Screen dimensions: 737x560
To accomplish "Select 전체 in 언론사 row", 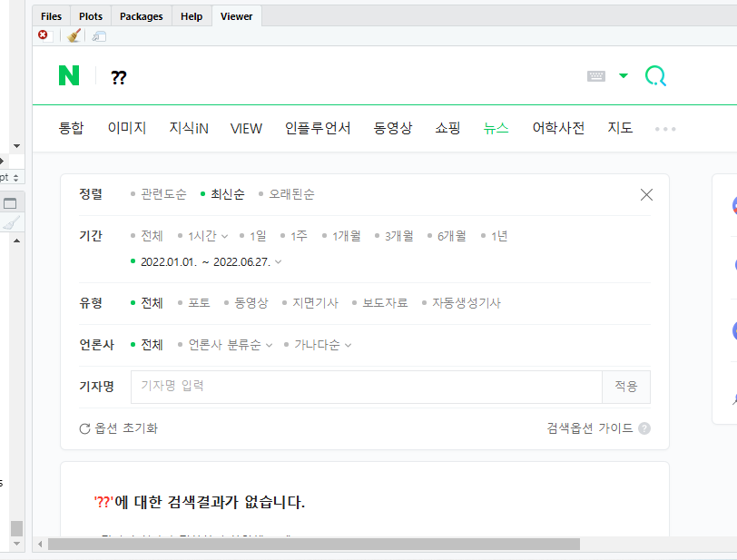I will click(152, 345).
